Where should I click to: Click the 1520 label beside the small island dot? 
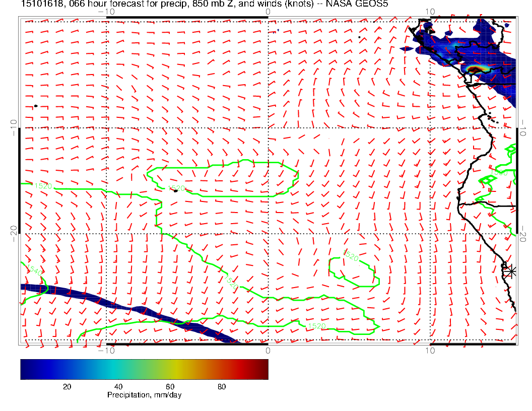pos(177,188)
